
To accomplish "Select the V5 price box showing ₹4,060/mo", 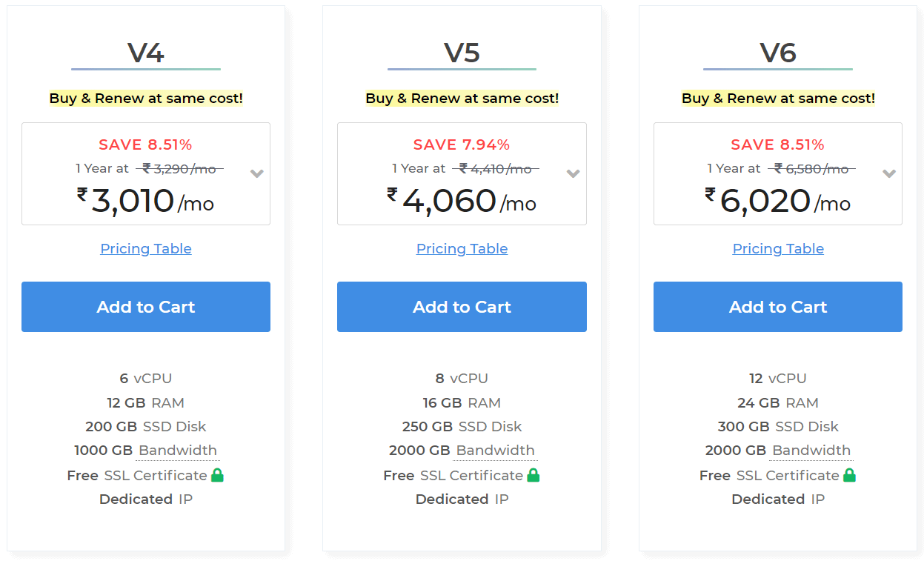I will click(x=462, y=173).
